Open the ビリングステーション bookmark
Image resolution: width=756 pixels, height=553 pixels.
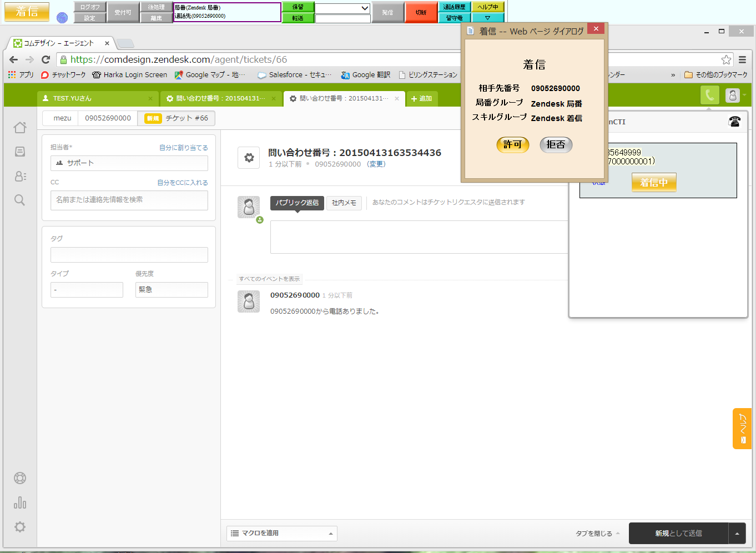pos(428,74)
